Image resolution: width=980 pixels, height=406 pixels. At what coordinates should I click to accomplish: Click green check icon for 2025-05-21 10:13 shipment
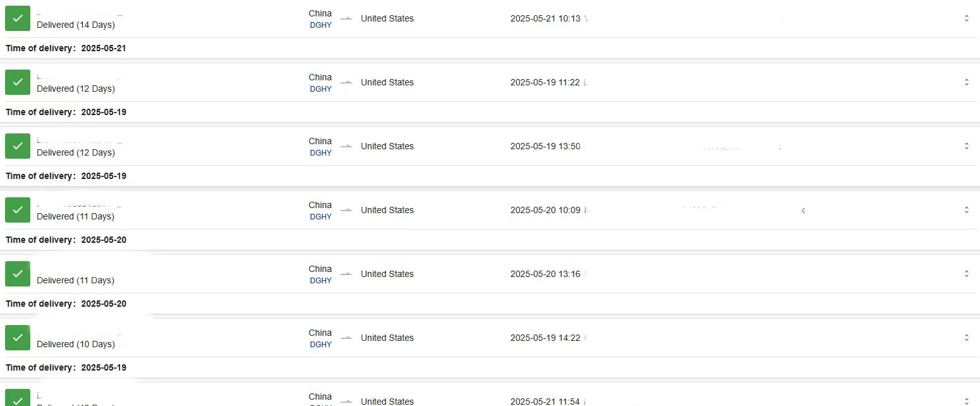pos(18,18)
